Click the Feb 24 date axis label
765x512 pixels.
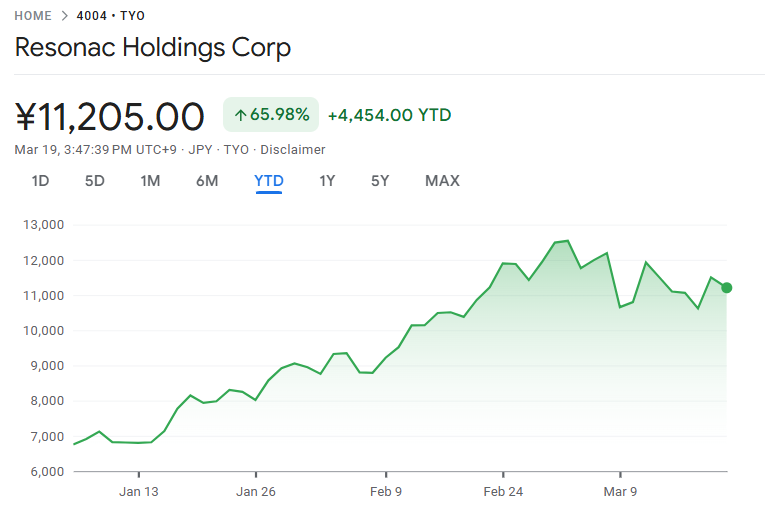point(502,491)
